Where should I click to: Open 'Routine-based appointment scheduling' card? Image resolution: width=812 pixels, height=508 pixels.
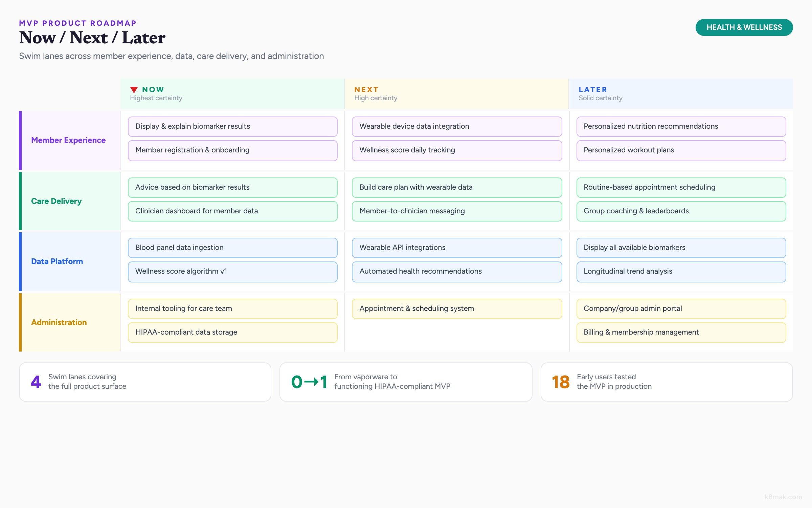(681, 188)
